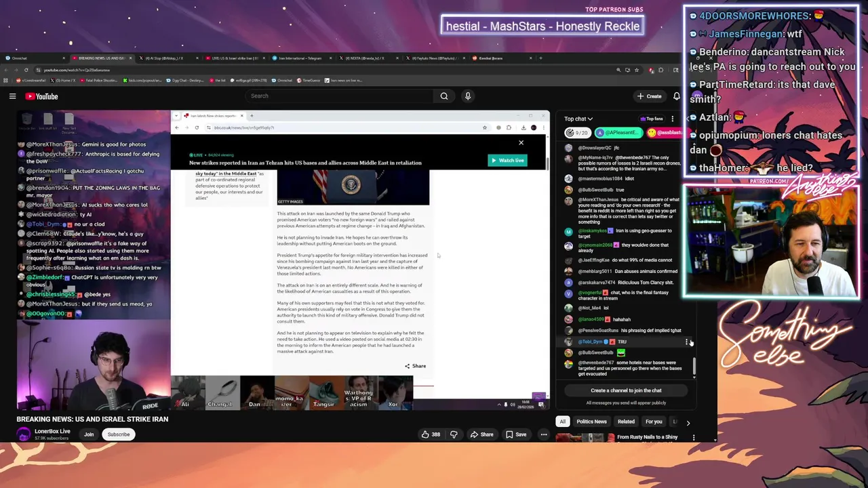Open From Rusty Nails to a Shiny video
The height and width of the screenshot is (488, 868).
pos(648,437)
